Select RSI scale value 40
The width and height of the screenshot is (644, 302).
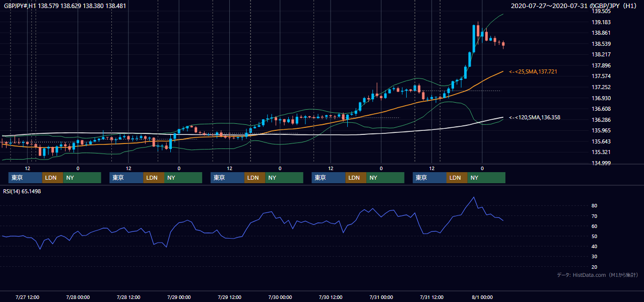point(595,246)
